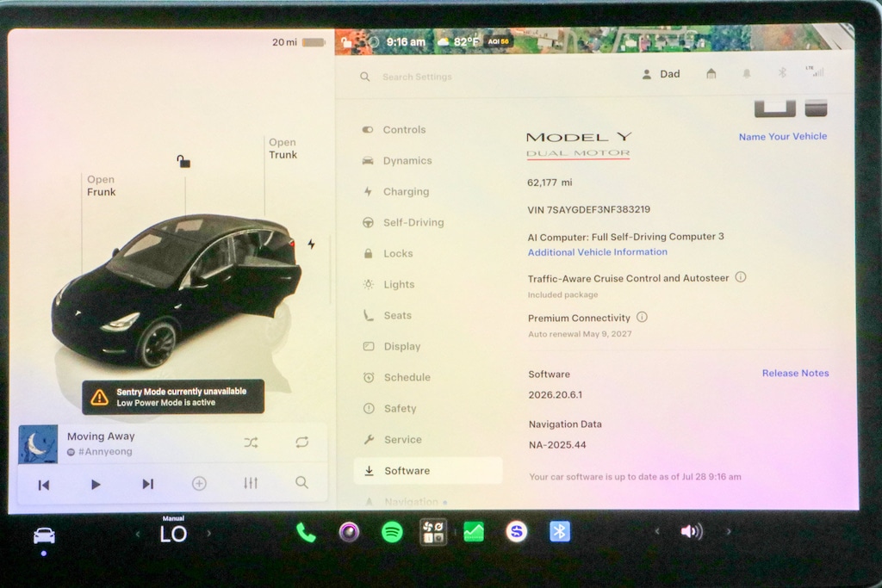The height and width of the screenshot is (588, 882).
Task: Tap the Sentry Mode unavailable warning
Action: 173,397
